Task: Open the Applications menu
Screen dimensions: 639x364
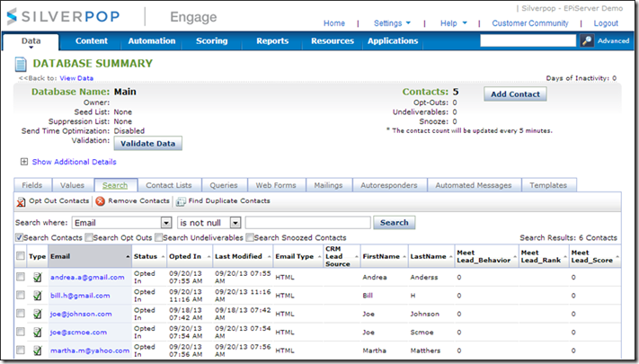Action: pyautogui.click(x=393, y=40)
